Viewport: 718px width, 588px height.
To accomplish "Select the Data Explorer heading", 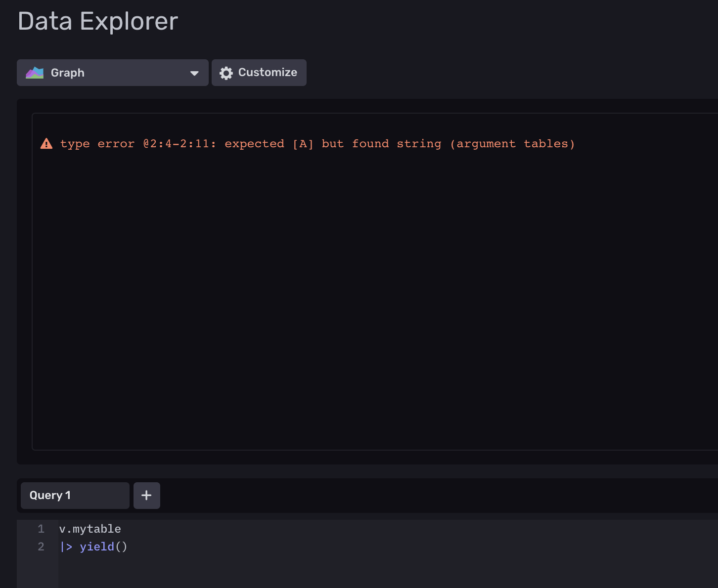I will click(x=97, y=21).
